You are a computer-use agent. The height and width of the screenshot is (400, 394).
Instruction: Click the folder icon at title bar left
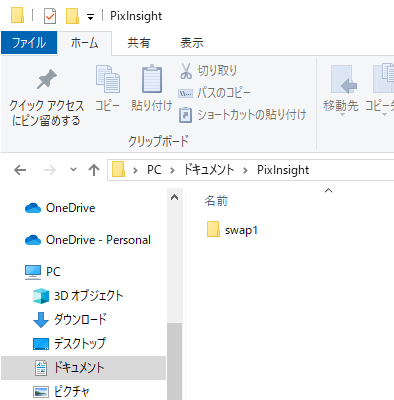click(x=17, y=15)
